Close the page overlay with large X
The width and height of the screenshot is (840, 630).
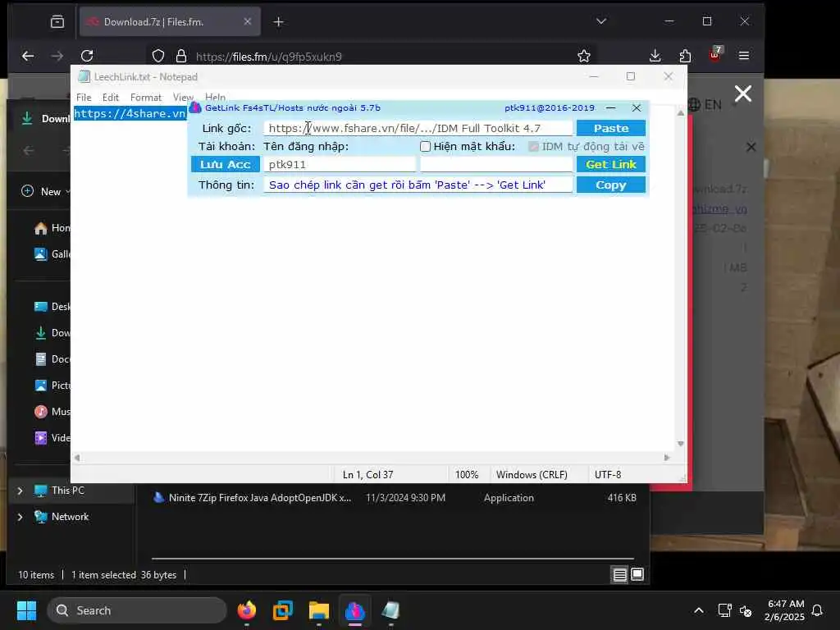[743, 94]
